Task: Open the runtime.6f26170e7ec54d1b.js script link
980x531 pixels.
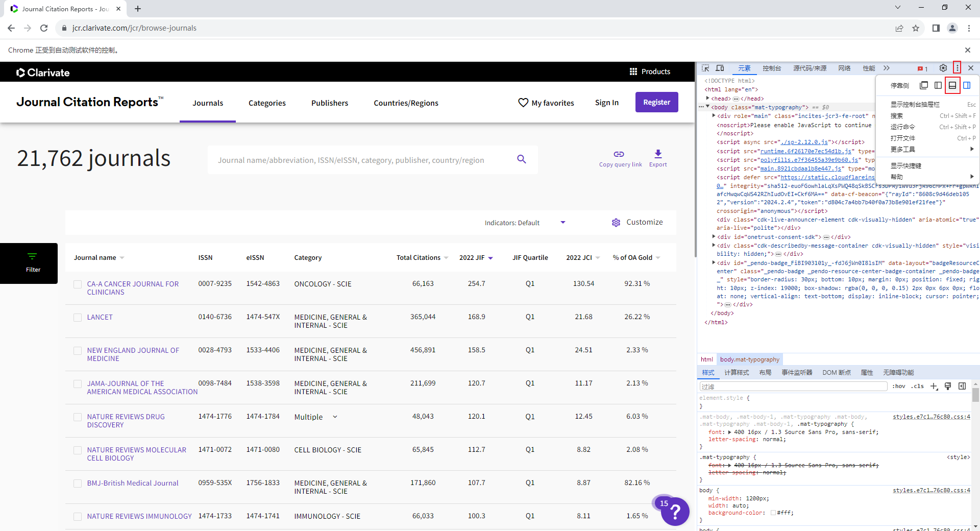Action: (x=805, y=151)
